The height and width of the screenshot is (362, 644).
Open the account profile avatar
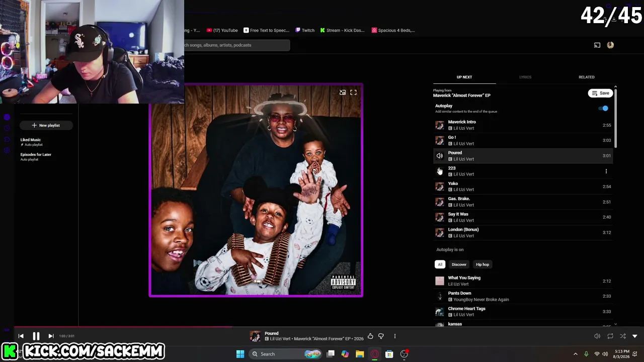(610, 45)
